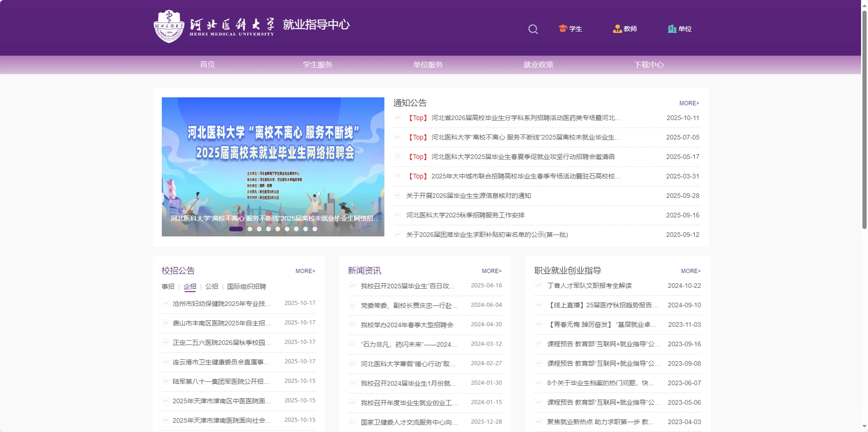Viewport: 868px width, 432px height.
Task: Open notice 河北医科大学“离校不离心 服务不断线”2025届
Action: 513,137
